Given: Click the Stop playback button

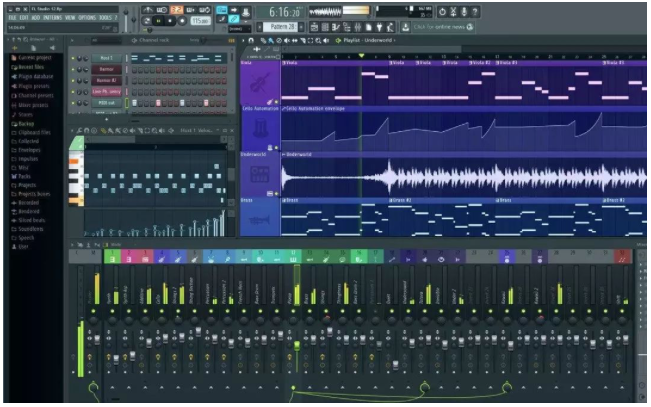Looking at the screenshot, I should 170,21.
